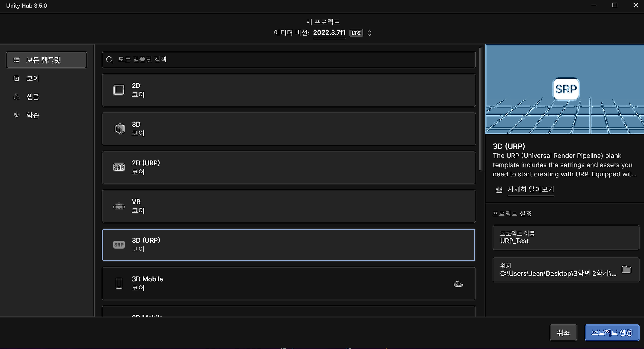This screenshot has width=644, height=349.
Task: Click the template list vertical scrollbar
Action: pos(481,109)
